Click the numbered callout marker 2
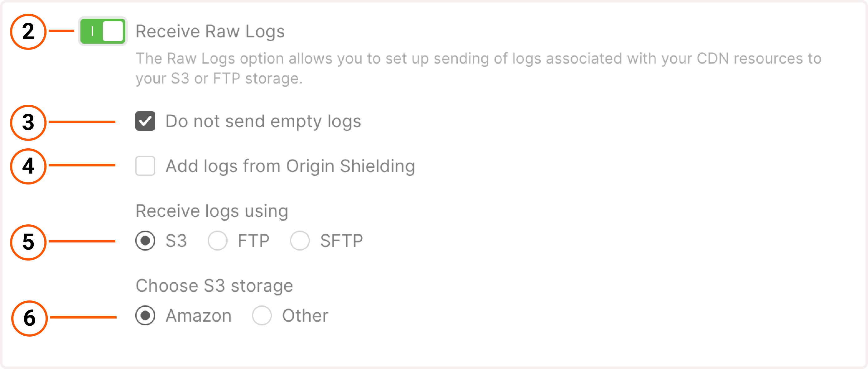This screenshot has width=868, height=369. click(x=29, y=32)
